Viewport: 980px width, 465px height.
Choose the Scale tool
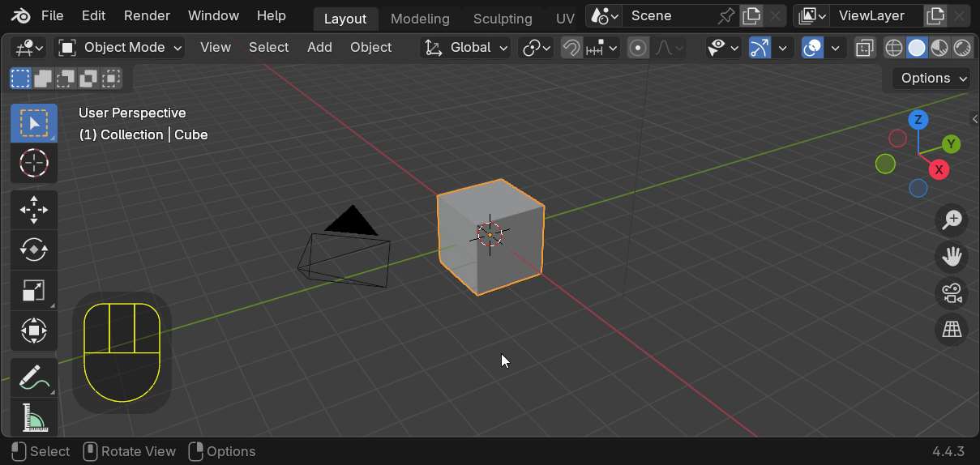[33, 290]
